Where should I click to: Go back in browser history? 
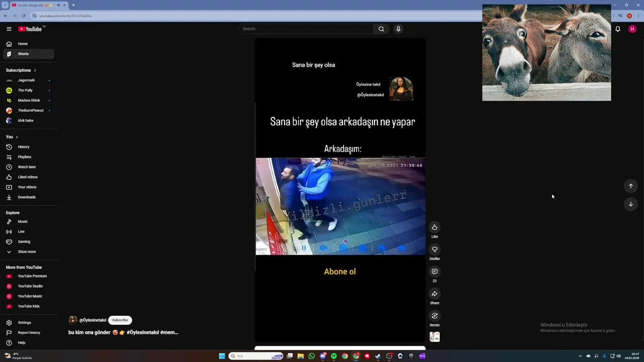[6, 16]
